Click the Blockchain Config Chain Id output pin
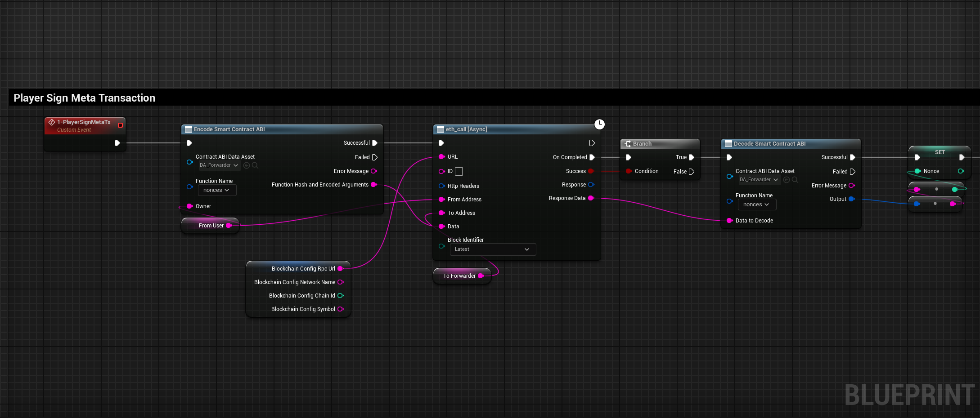Viewport: 980px width, 418px height. [x=341, y=296]
